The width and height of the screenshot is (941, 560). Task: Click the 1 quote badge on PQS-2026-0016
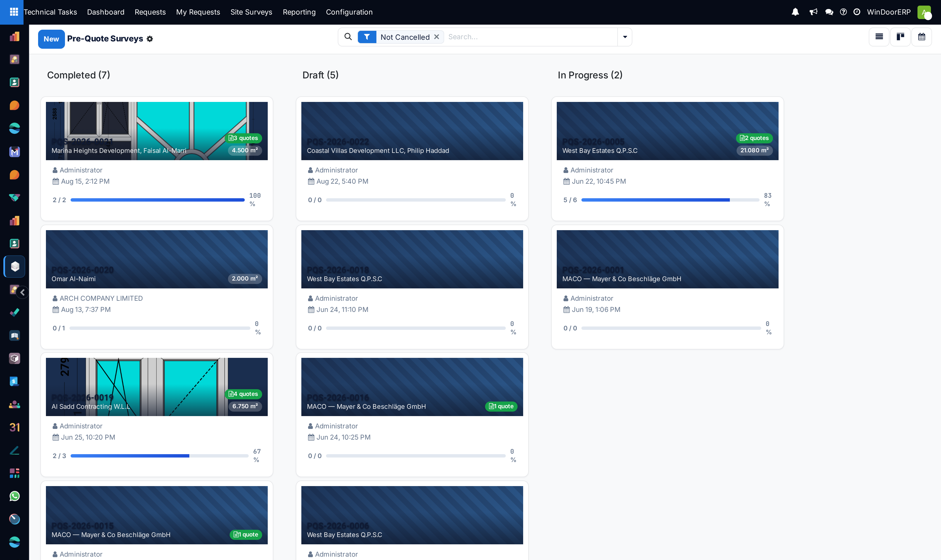(x=501, y=406)
